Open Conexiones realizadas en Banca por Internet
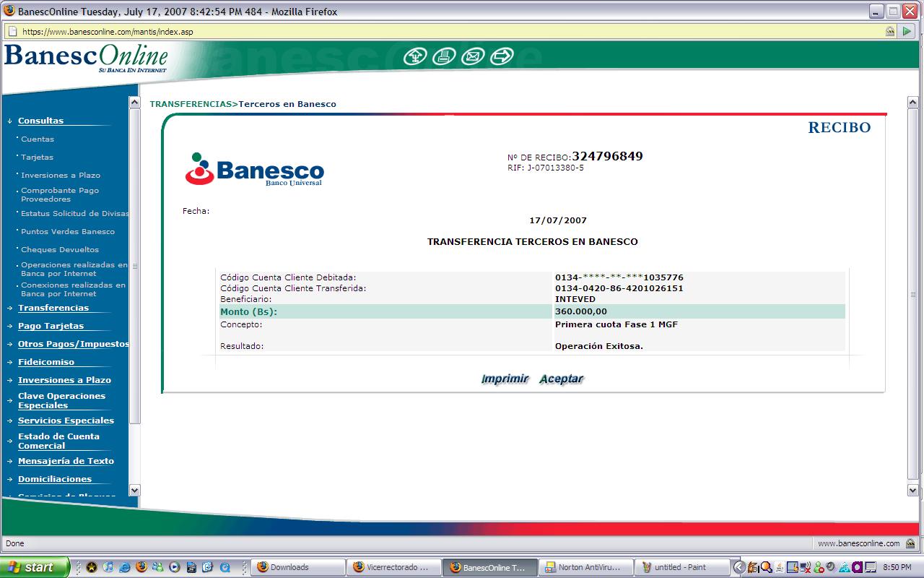Viewport: 924px width, 578px height. click(73, 289)
